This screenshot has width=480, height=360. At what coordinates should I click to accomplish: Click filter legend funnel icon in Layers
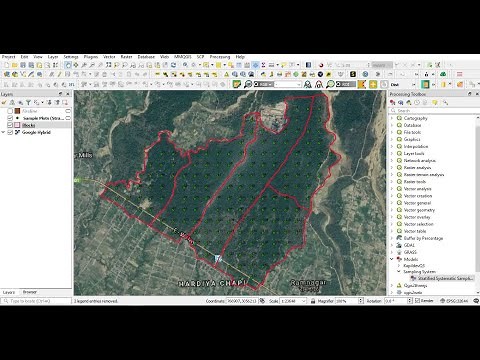(28, 102)
